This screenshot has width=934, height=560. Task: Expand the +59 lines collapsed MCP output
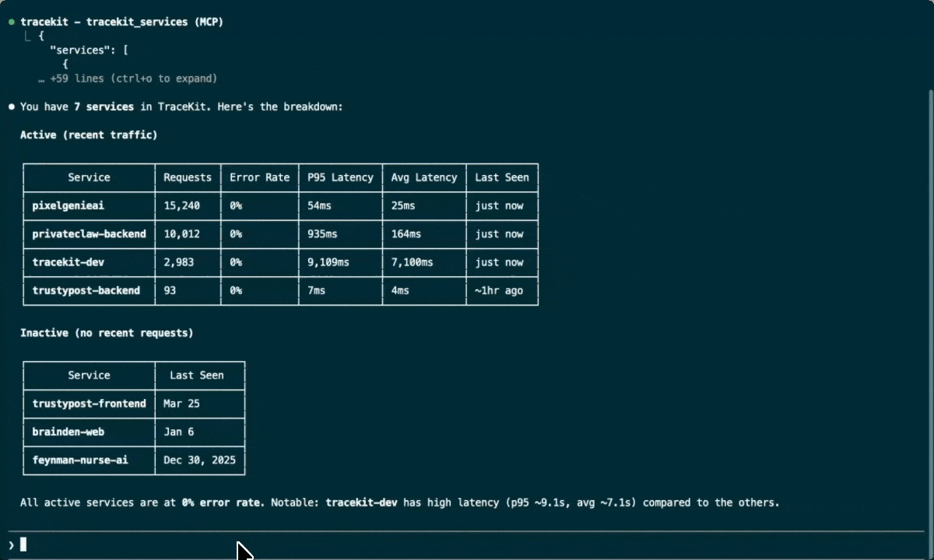click(133, 79)
